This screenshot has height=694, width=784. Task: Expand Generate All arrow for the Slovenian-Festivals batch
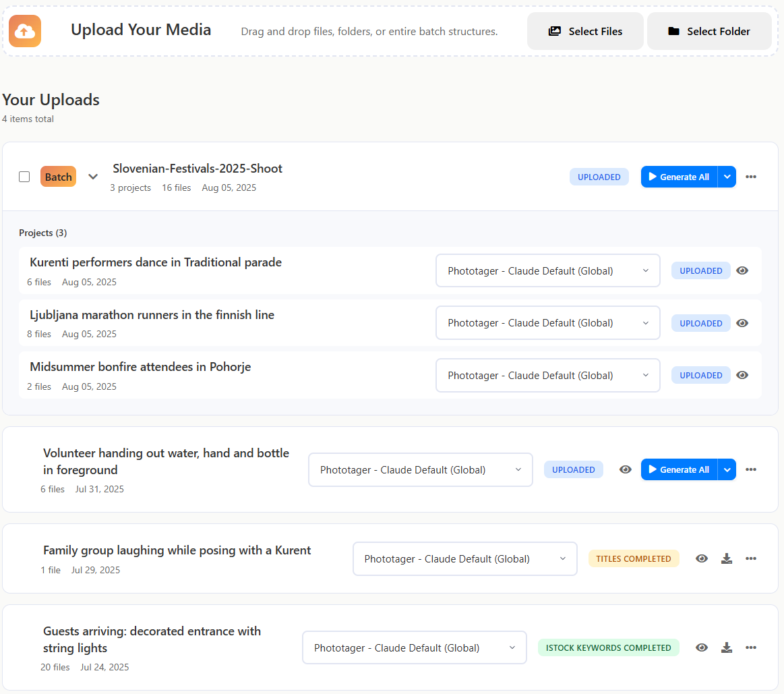pyautogui.click(x=727, y=177)
